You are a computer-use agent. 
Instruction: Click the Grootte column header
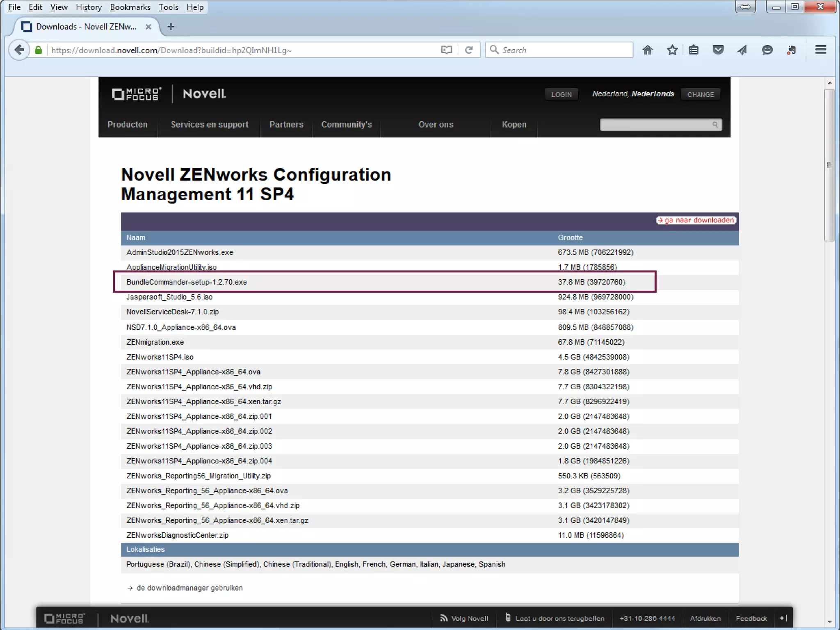pos(570,237)
